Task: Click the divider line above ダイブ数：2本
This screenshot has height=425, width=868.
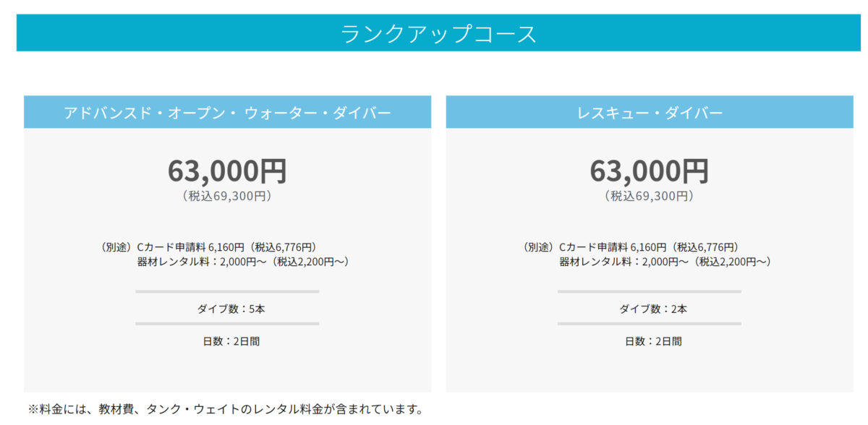Action: (650, 292)
